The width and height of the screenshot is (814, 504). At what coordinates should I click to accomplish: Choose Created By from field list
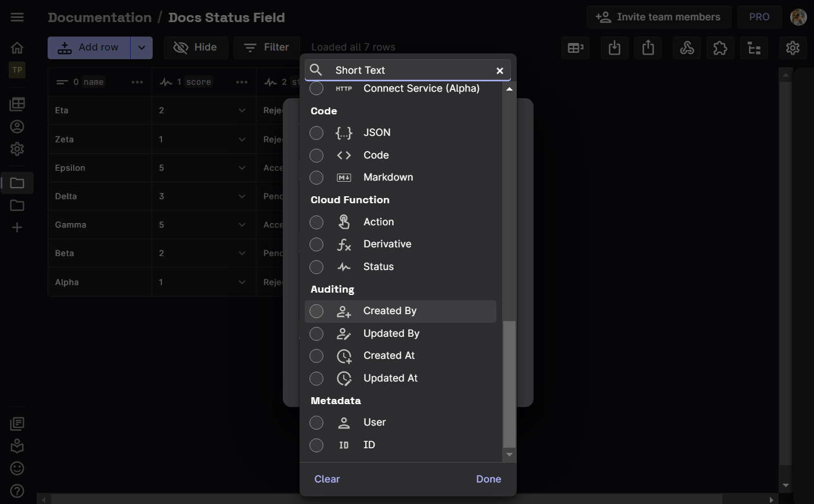click(x=390, y=311)
